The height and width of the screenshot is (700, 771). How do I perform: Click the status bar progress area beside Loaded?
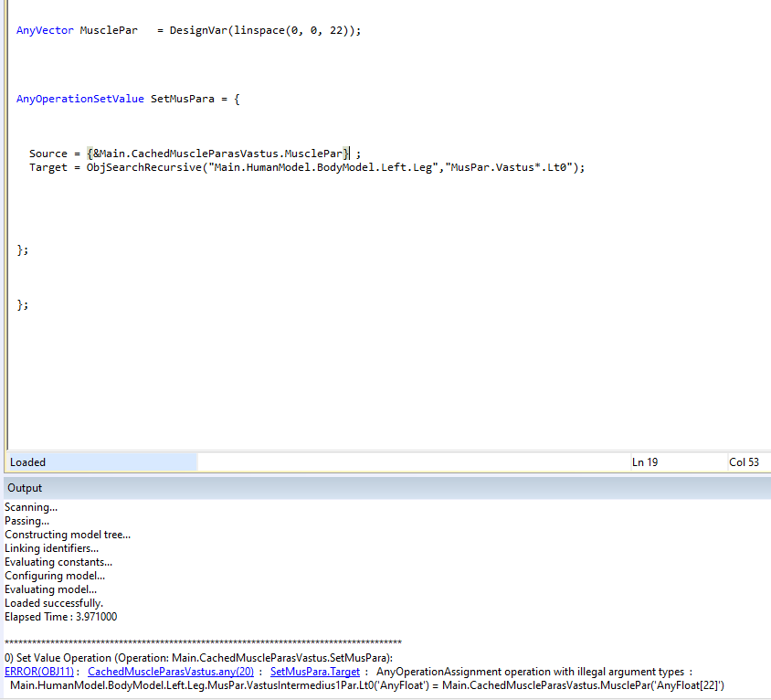tap(411, 462)
